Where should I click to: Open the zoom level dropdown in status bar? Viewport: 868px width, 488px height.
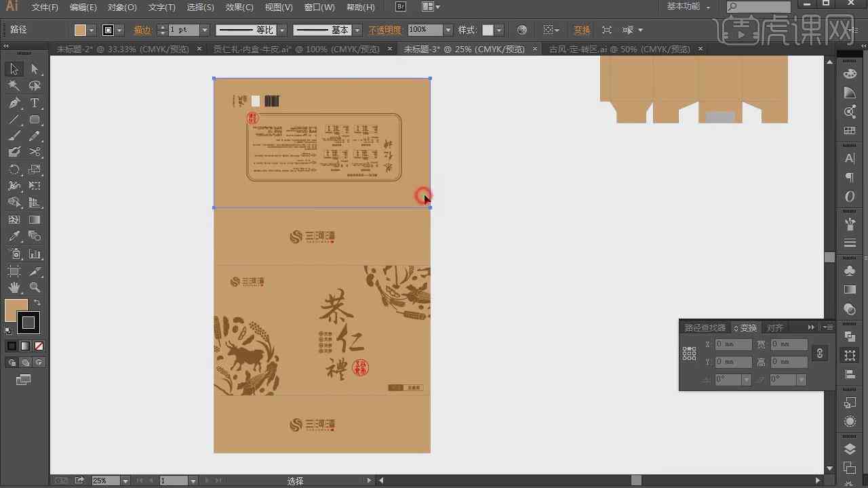pyautogui.click(x=125, y=481)
